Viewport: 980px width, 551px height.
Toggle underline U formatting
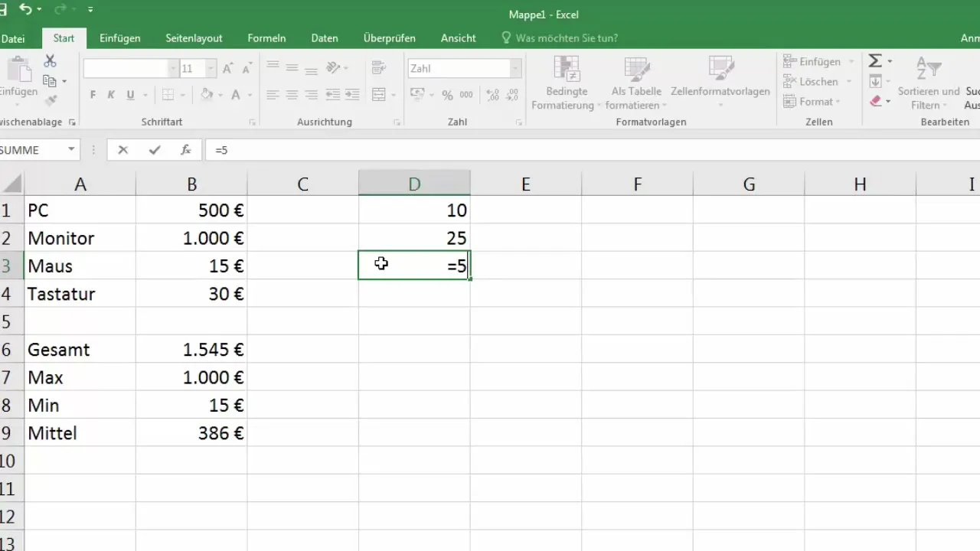coord(130,95)
